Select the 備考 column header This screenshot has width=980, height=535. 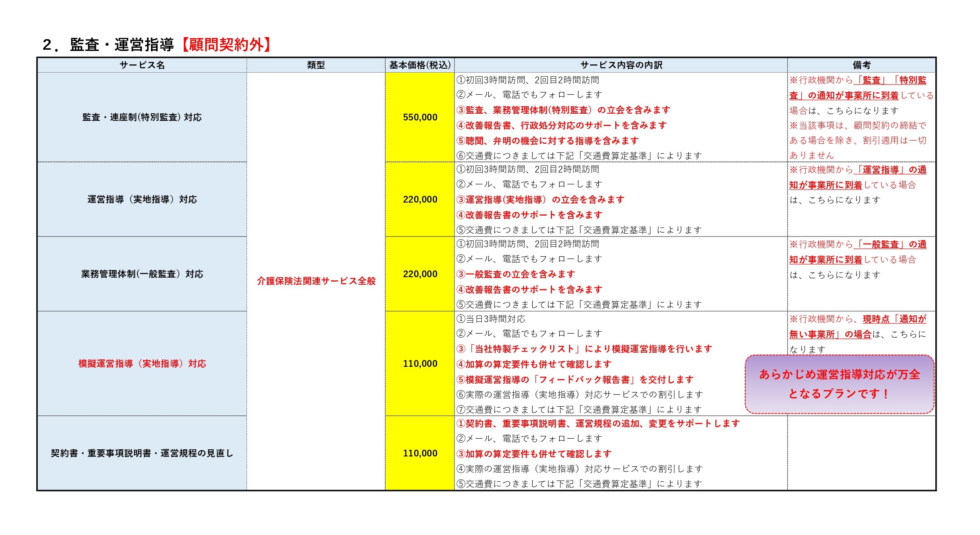coord(861,65)
